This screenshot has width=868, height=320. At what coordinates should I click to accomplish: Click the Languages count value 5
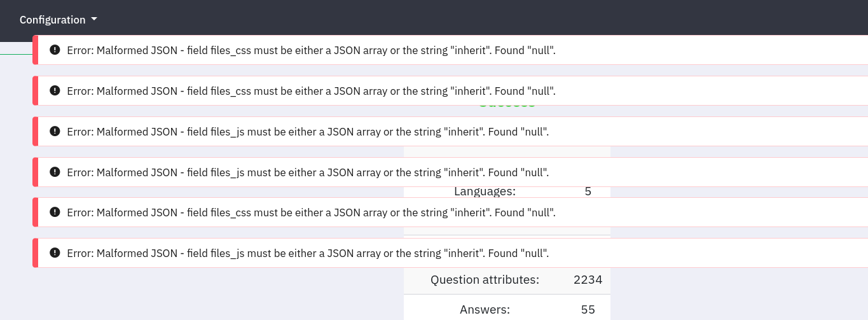coord(588,191)
